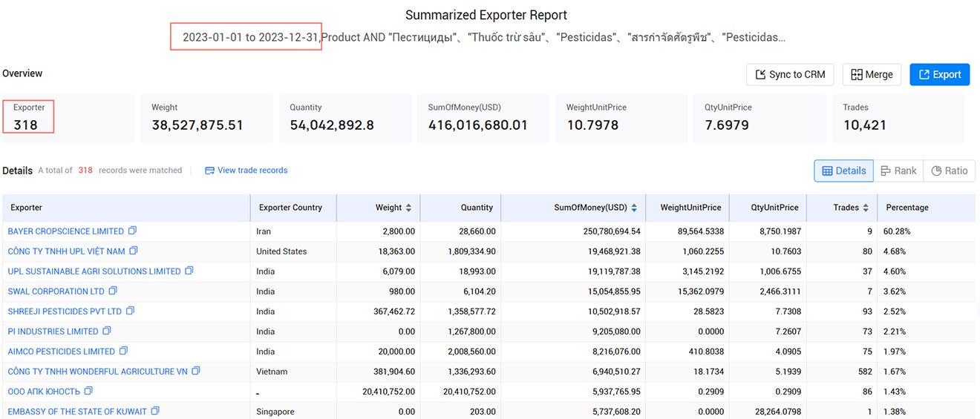Click the Percentage column header
The height and width of the screenshot is (419, 980).
coord(926,208)
